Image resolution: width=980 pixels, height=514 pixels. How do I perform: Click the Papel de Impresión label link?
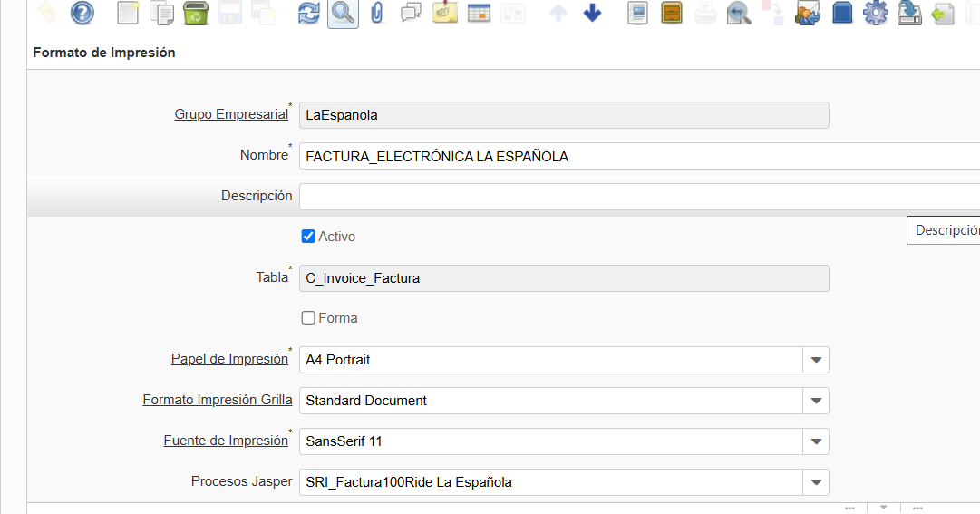click(229, 359)
